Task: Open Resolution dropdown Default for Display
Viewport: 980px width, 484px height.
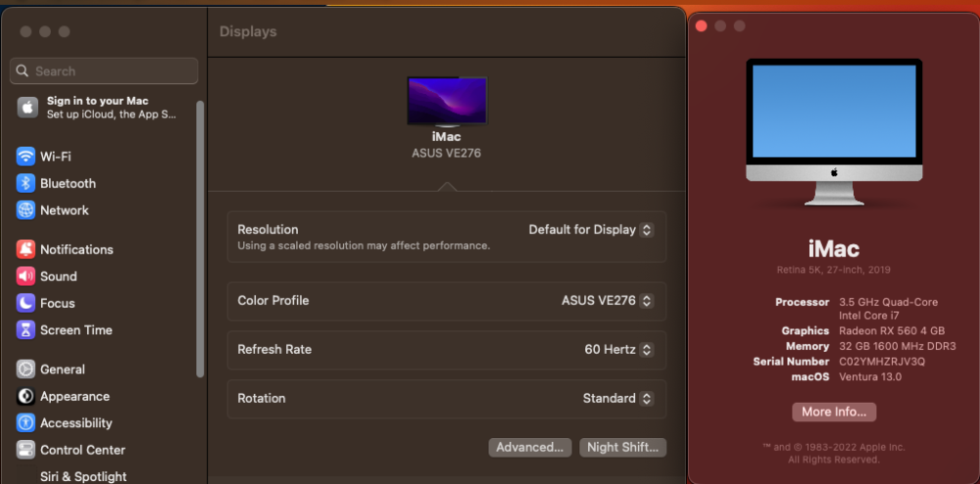Action: click(x=591, y=230)
